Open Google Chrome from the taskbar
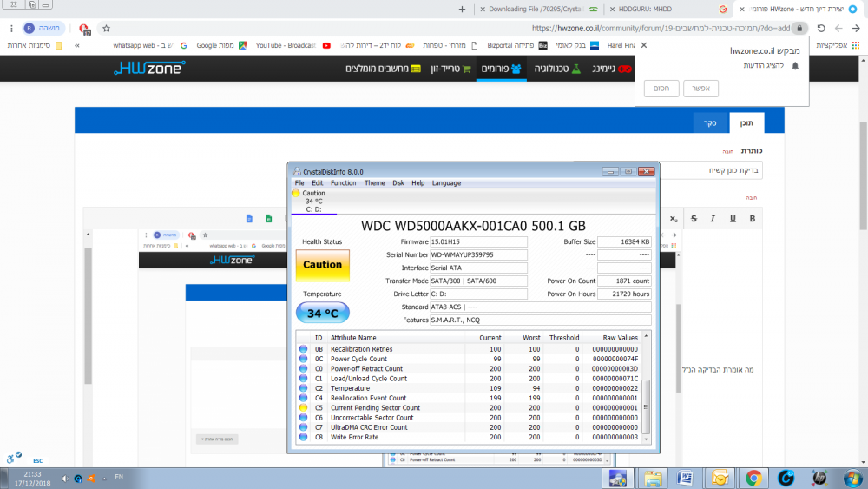This screenshot has height=489, width=868. click(x=753, y=478)
